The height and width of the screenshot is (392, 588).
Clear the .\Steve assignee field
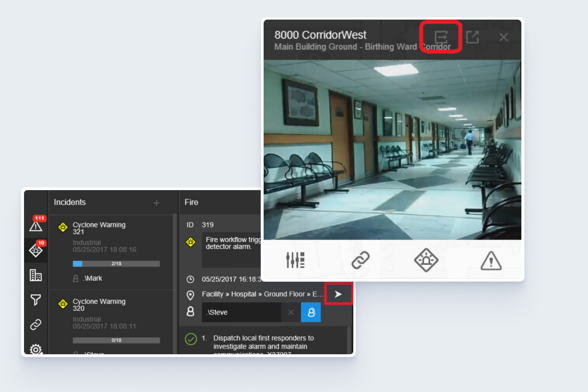[x=291, y=312]
